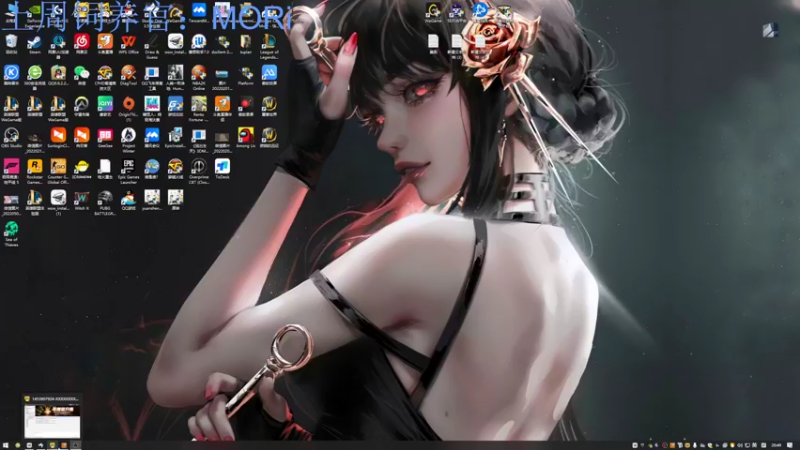This screenshot has width=800, height=450.
Task: Launch GeForce Experience shortcut
Action: click(35, 14)
